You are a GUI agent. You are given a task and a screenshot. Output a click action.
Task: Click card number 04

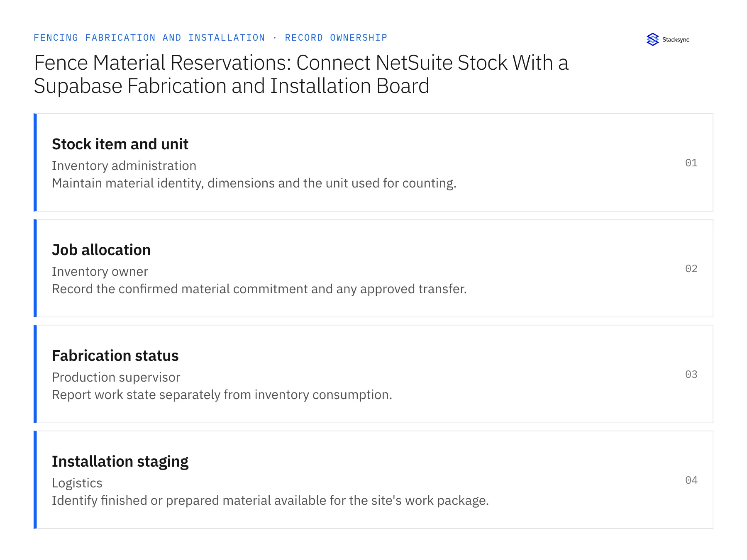pos(691,480)
